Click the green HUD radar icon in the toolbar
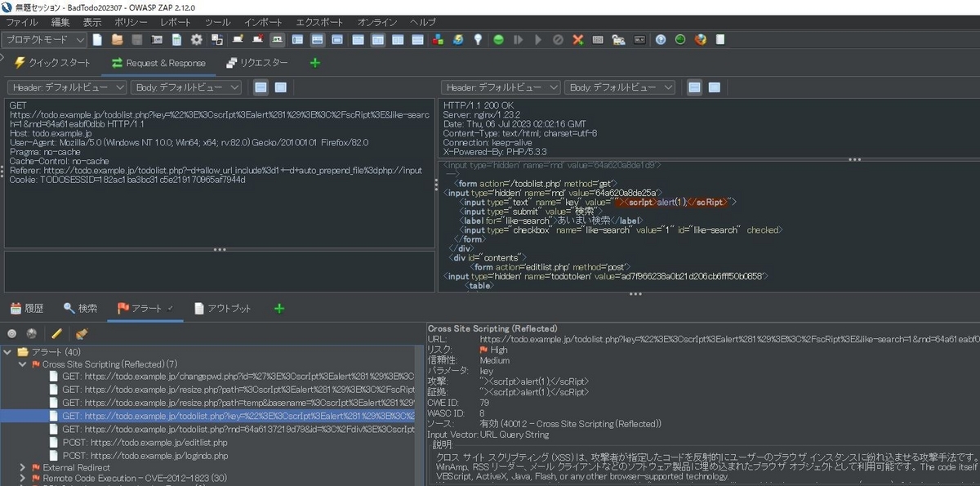Screen dimensions: 980x486 679,39
